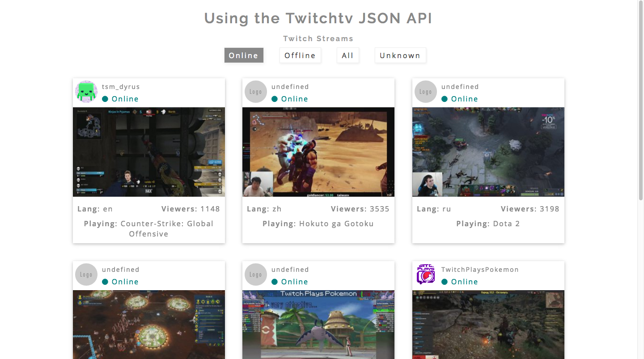Click Online status on tsm_dyrus card

120,99
